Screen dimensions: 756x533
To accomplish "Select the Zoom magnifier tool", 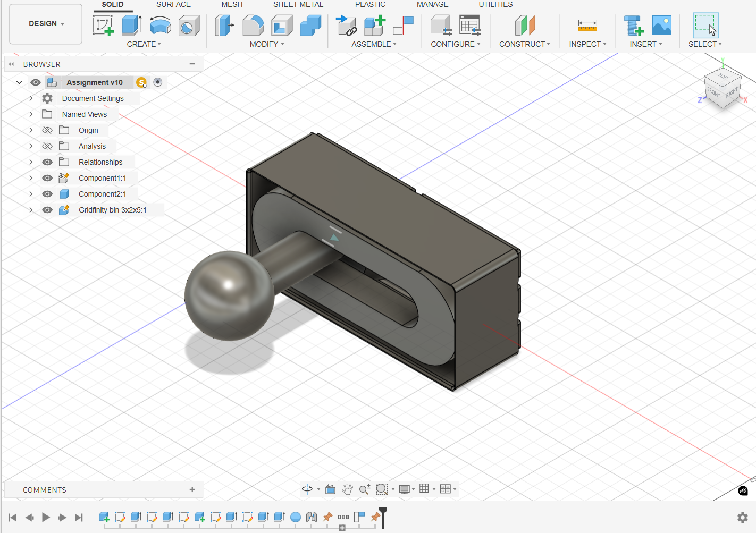I will point(364,489).
